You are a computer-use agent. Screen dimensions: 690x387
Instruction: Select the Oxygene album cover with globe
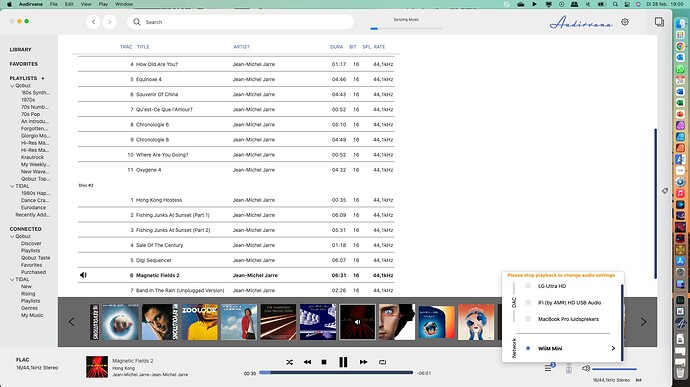click(120, 322)
